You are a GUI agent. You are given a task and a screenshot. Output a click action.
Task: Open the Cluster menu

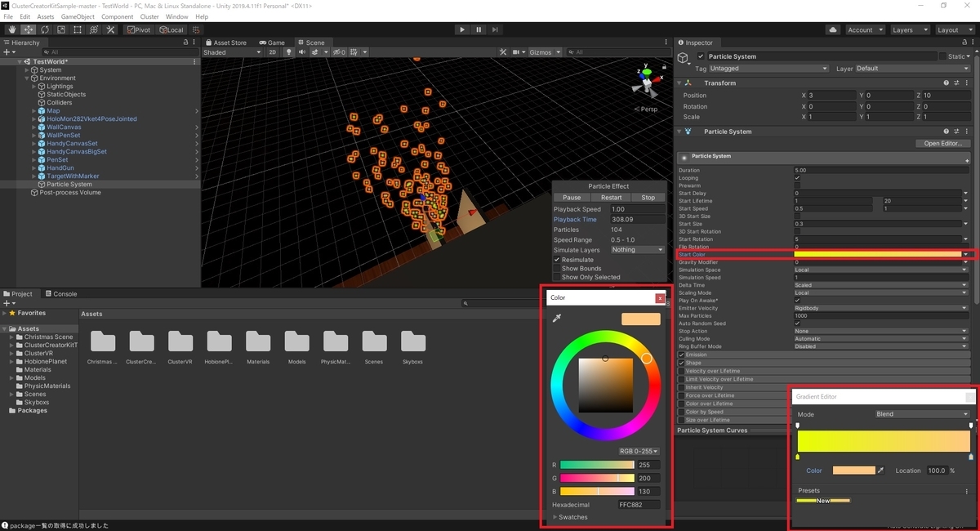coord(149,16)
